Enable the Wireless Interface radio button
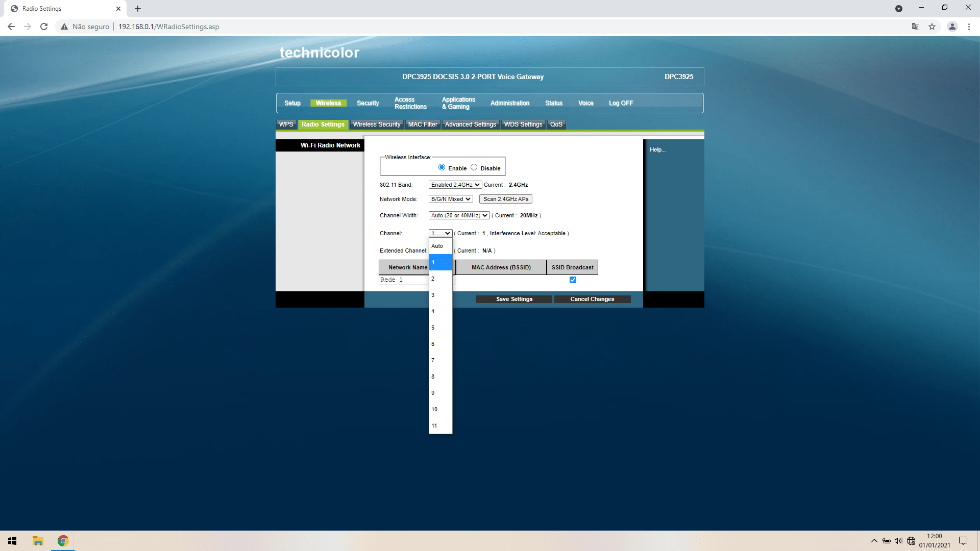980x551 pixels. click(x=442, y=167)
